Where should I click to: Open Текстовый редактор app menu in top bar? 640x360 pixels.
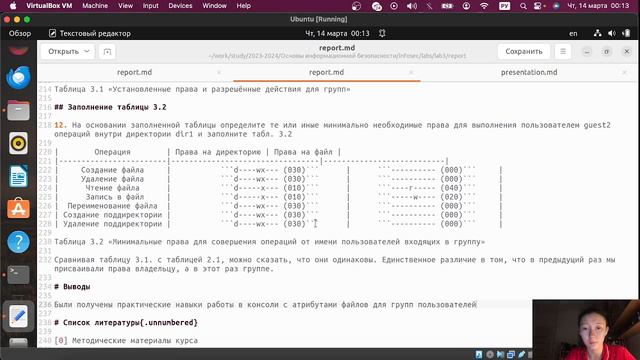(90, 33)
